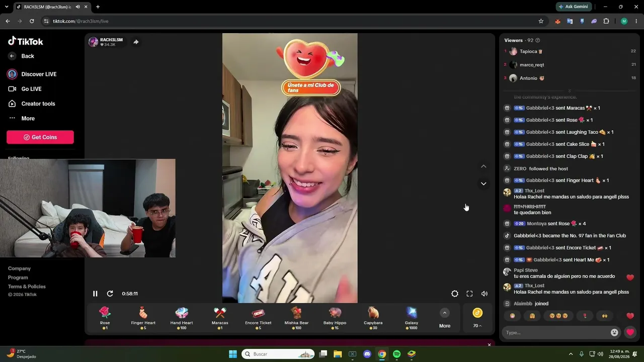
Task: Send the Capybara gift
Action: click(x=373, y=318)
